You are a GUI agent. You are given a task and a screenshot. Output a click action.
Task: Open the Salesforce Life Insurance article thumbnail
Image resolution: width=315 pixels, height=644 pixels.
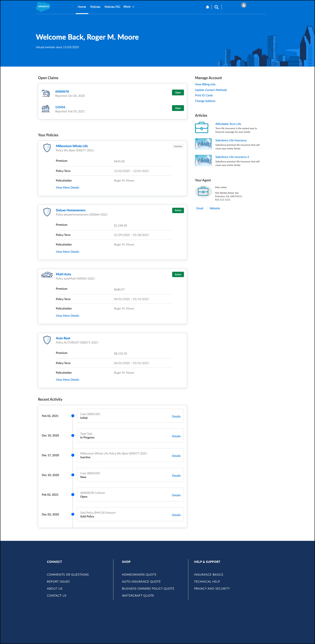point(203,144)
